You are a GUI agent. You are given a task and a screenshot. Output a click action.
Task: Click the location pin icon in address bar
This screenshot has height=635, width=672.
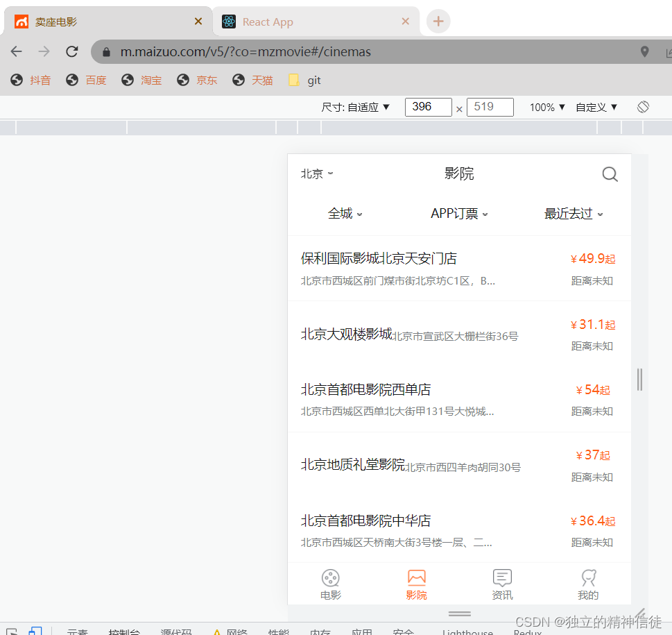[644, 51]
